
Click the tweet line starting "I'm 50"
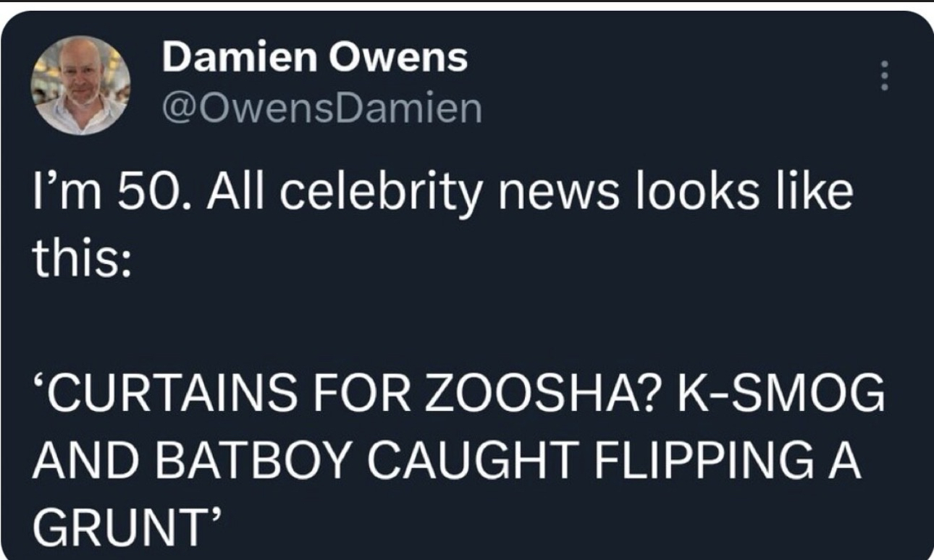coord(440,197)
